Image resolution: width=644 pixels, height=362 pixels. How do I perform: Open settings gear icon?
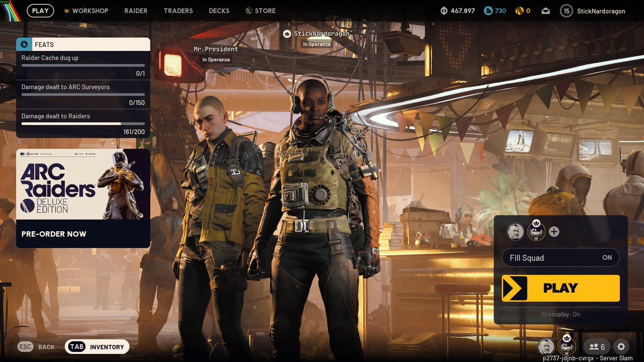[621, 347]
